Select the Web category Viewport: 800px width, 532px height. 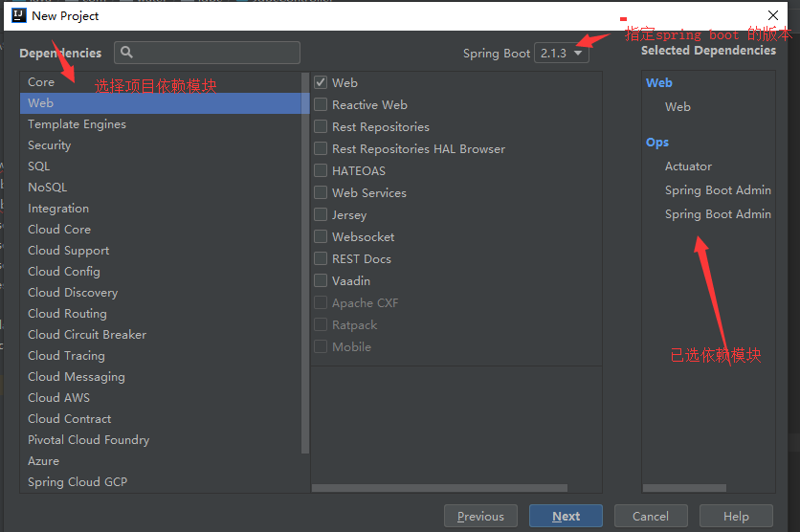[161, 103]
